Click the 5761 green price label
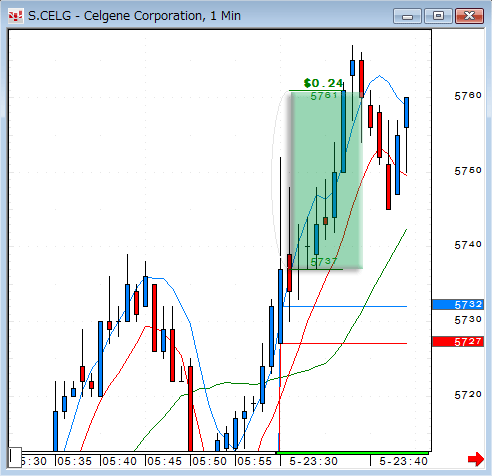 click(324, 96)
